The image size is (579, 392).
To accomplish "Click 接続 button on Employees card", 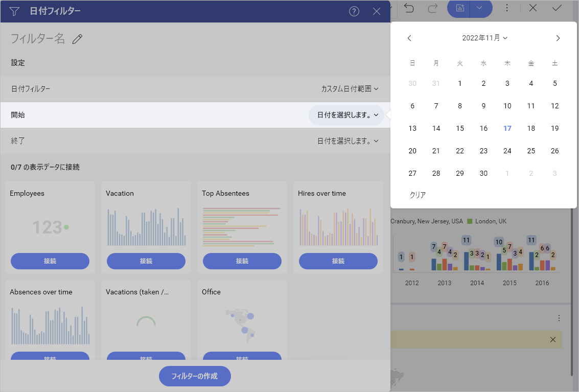I will click(x=50, y=261).
